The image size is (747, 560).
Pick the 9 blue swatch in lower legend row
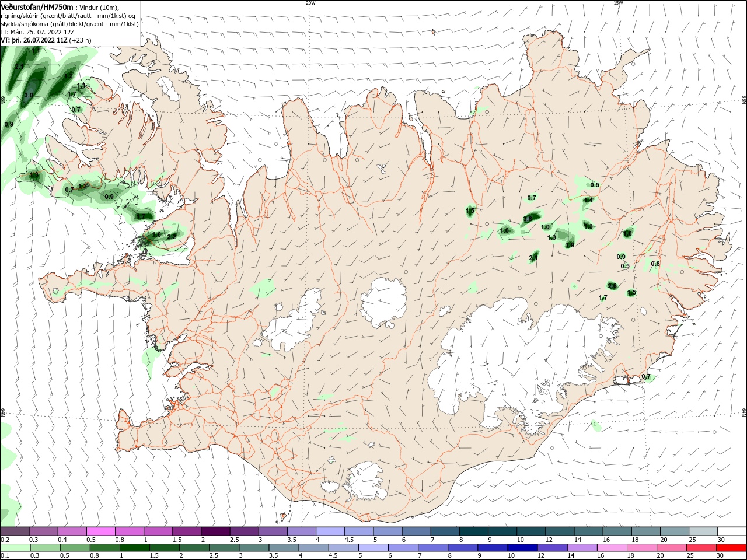click(493, 548)
